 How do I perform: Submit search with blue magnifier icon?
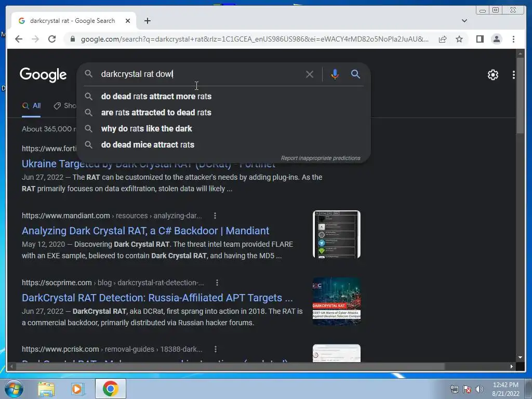355,74
